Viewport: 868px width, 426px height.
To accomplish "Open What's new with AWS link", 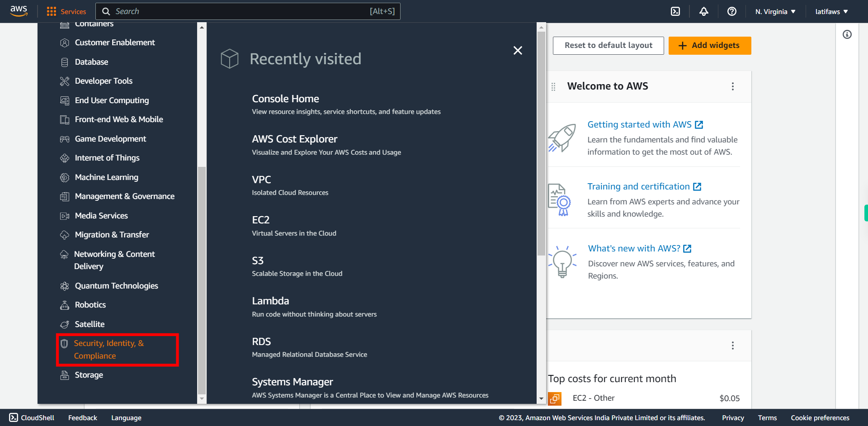I will pos(640,248).
